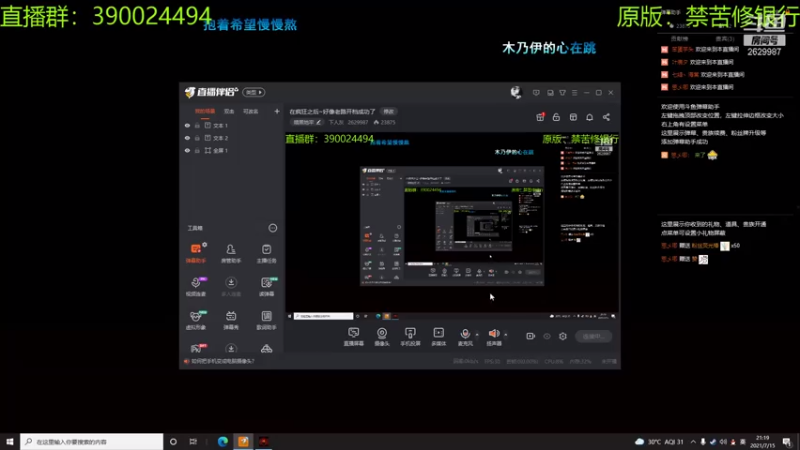Edit the stream category tag
This screenshot has height=450, width=800.
click(x=307, y=122)
